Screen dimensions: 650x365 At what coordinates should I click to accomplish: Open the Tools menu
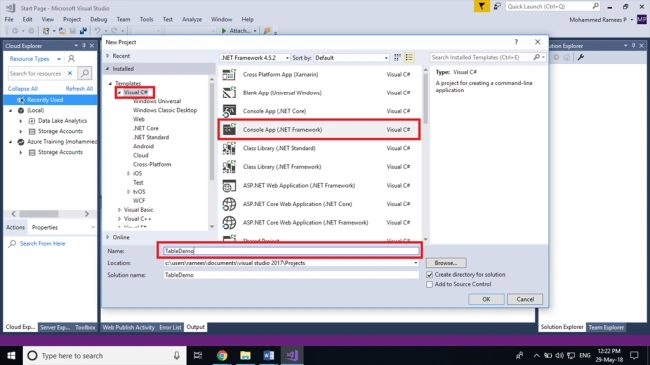pyautogui.click(x=146, y=19)
